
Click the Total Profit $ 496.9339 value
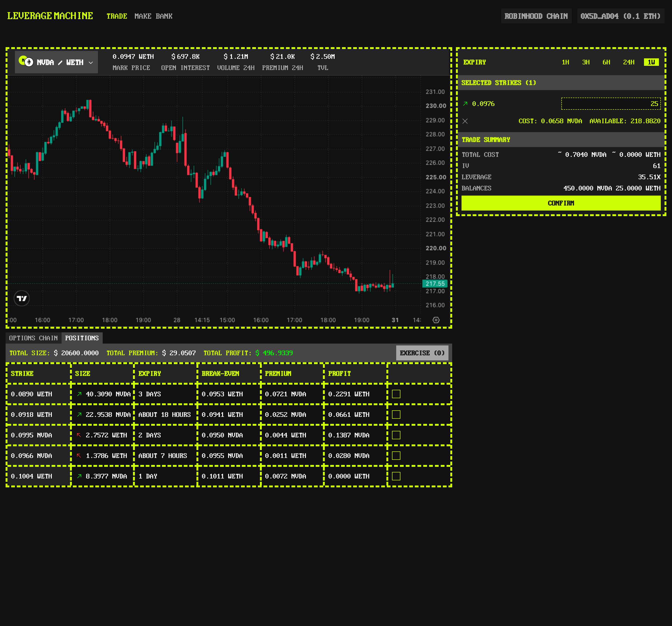(274, 353)
